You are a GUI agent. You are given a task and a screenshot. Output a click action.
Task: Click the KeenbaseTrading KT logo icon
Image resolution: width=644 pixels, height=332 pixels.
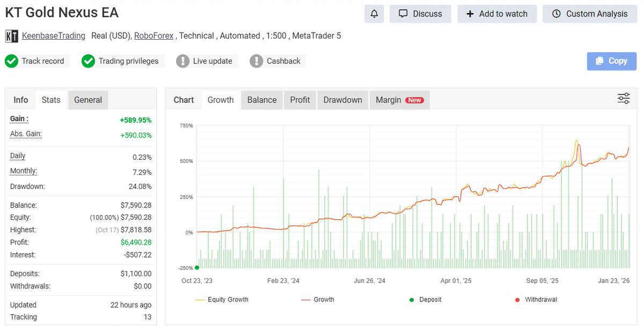[x=12, y=36]
